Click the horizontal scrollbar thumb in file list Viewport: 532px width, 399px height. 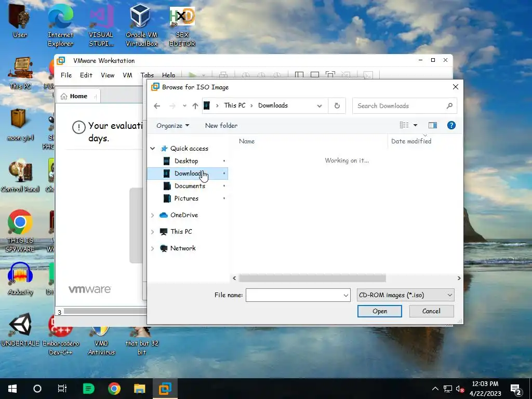point(312,278)
